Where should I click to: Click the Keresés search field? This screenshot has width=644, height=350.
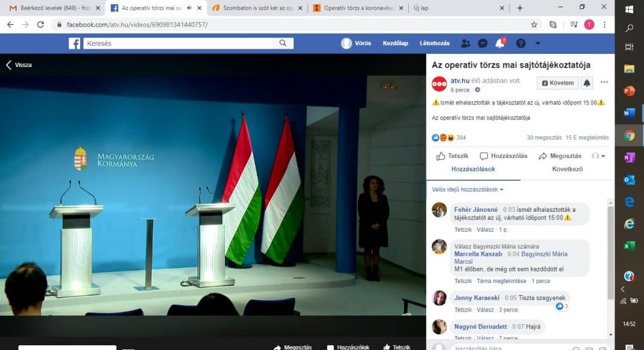[x=178, y=43]
